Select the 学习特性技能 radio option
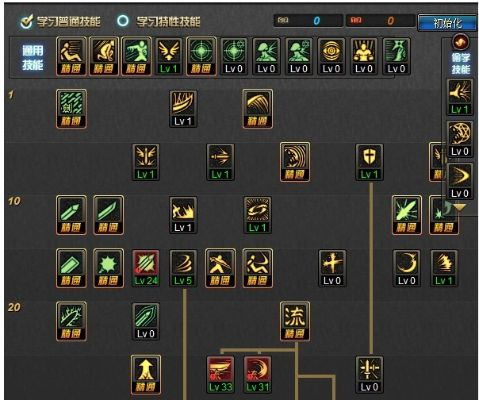Image resolution: width=479 pixels, height=400 pixels. (123, 21)
